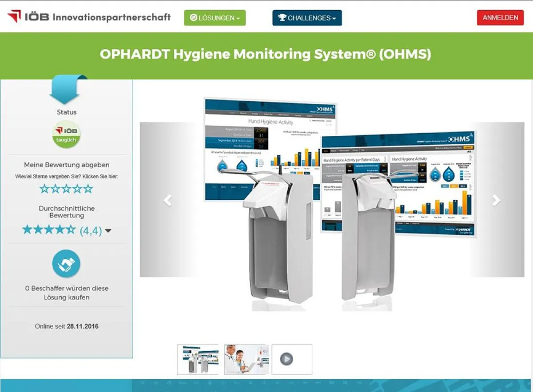Select the doctors photo thumbnail
The image size is (533, 392).
[x=247, y=360]
